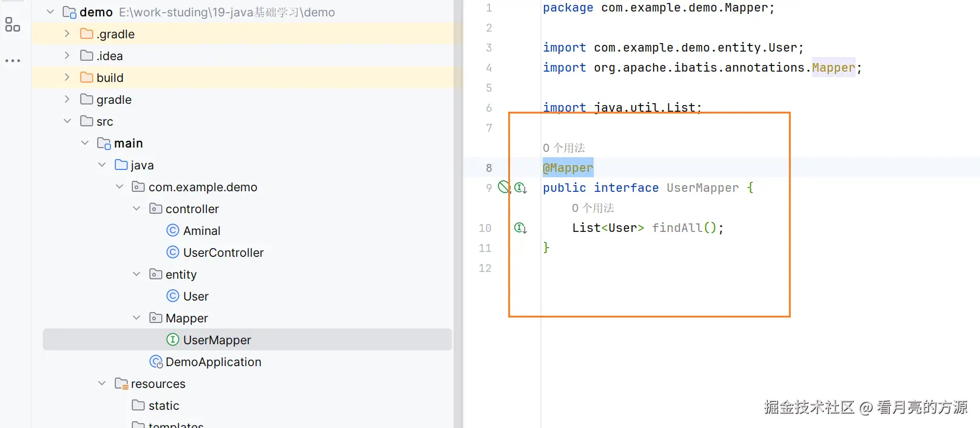
Task: Click the findAll method name
Action: 677,228
